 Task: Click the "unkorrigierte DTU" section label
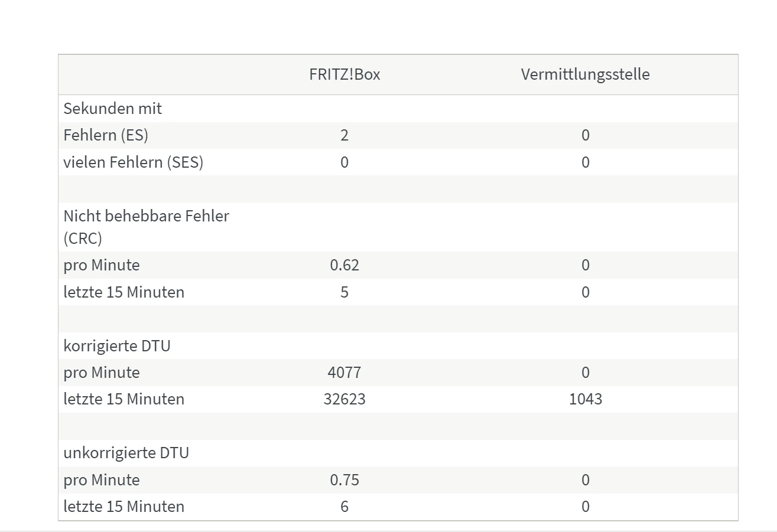[x=126, y=453]
